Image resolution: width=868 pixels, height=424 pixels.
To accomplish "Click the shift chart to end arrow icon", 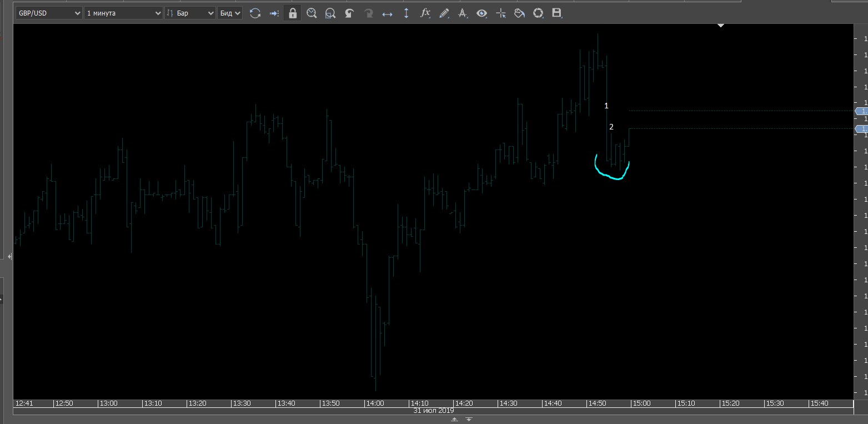I will click(274, 13).
